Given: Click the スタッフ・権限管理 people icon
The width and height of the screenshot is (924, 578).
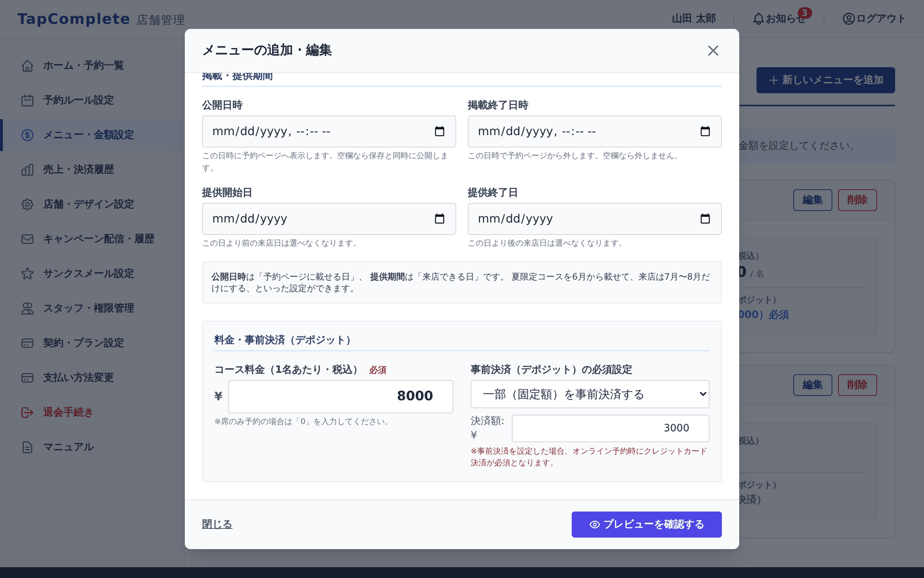Looking at the screenshot, I should pos(27,308).
